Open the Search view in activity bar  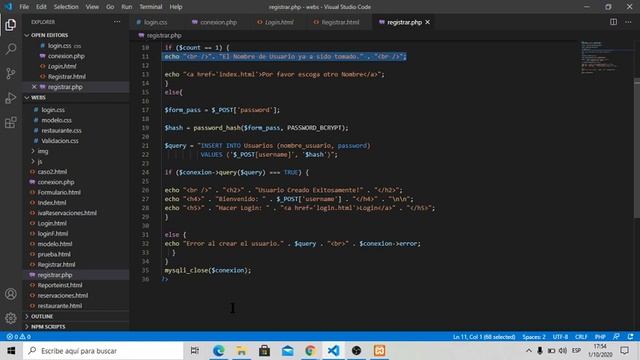click(11, 49)
